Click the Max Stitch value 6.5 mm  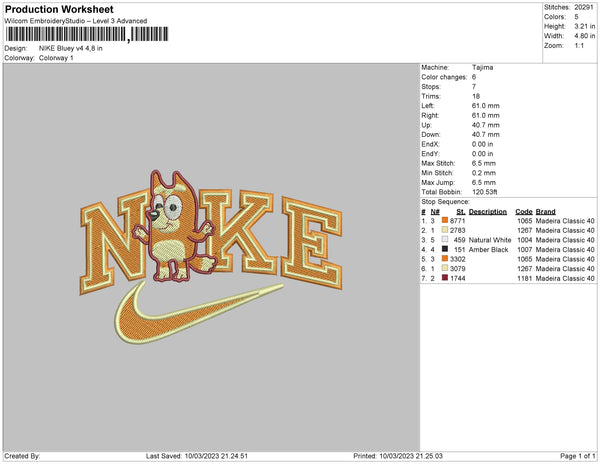point(484,163)
